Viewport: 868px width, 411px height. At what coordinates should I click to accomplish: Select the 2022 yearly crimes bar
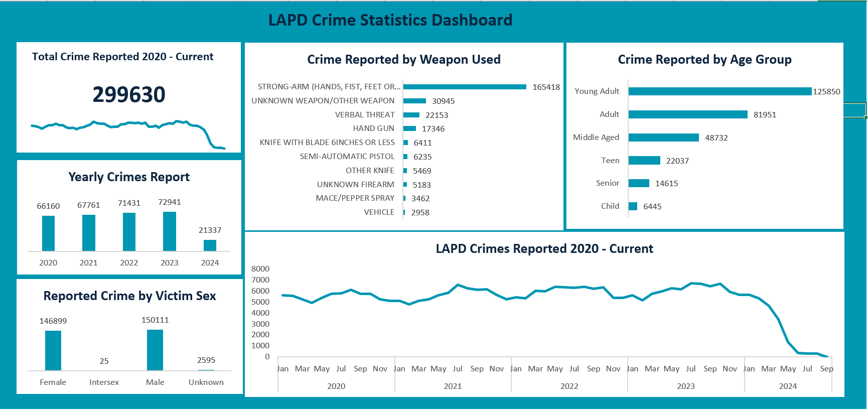point(129,232)
